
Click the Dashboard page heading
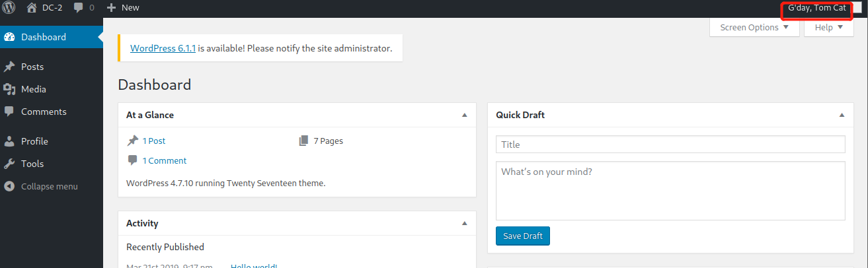[x=154, y=84]
